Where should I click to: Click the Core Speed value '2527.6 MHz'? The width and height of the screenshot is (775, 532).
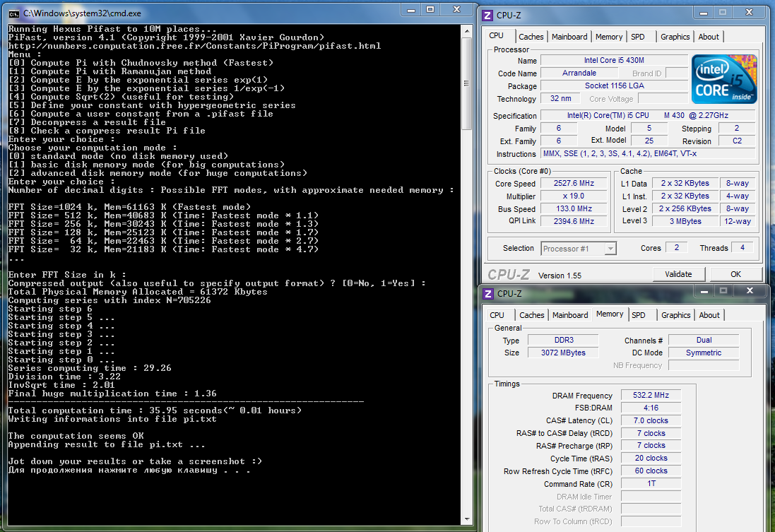pyautogui.click(x=574, y=184)
